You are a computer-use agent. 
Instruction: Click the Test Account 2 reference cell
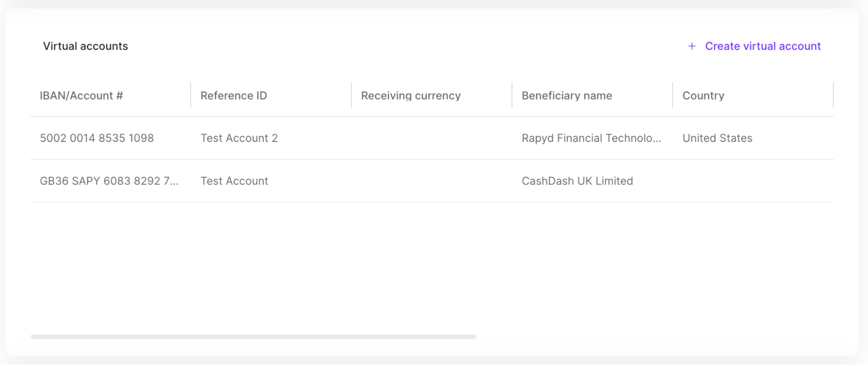point(239,138)
